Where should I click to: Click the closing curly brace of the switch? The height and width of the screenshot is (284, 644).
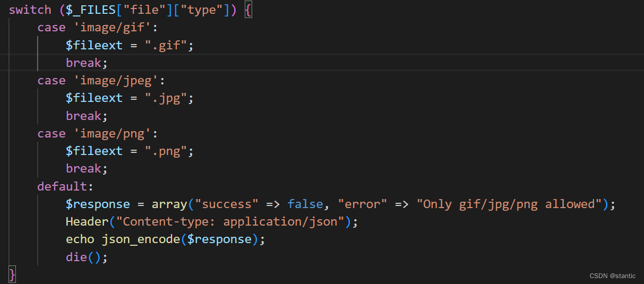[x=13, y=274]
